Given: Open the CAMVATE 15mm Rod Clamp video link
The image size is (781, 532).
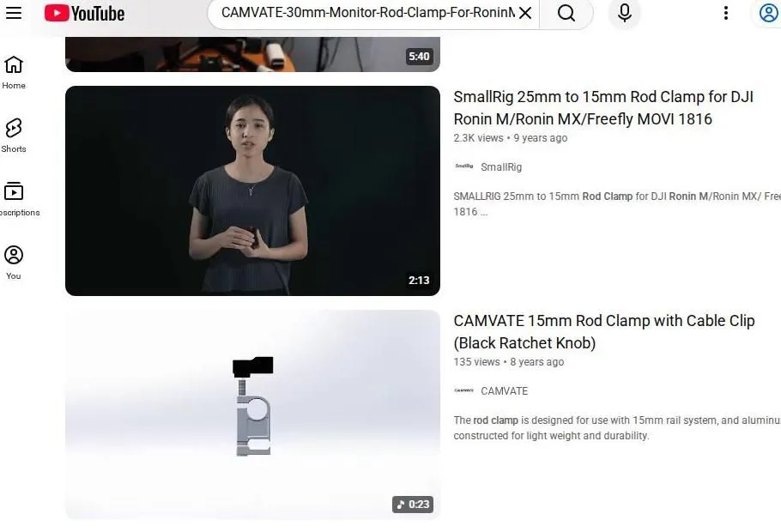Looking at the screenshot, I should 603,331.
